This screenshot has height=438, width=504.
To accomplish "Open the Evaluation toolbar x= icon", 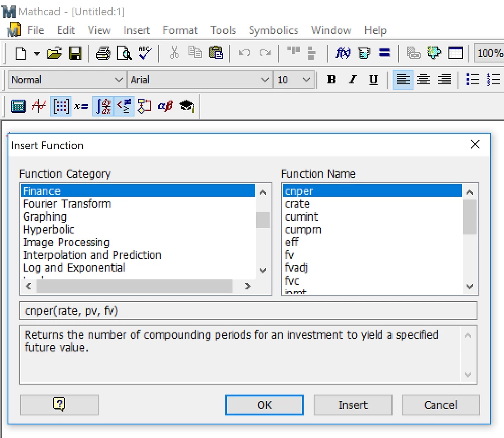I will pyautogui.click(x=81, y=106).
